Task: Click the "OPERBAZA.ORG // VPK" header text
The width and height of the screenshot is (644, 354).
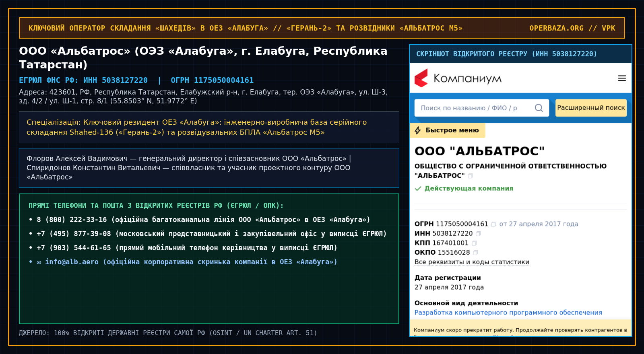Action: coord(572,28)
